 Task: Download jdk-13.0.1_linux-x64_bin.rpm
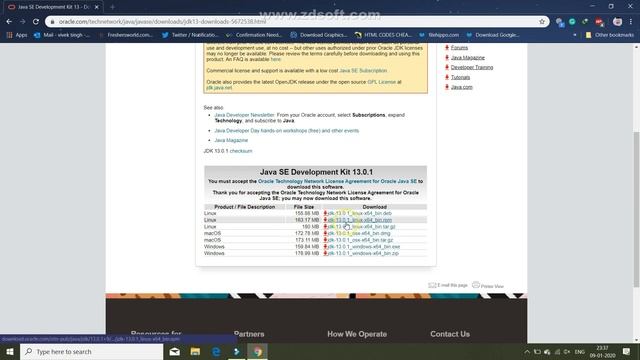click(359, 220)
